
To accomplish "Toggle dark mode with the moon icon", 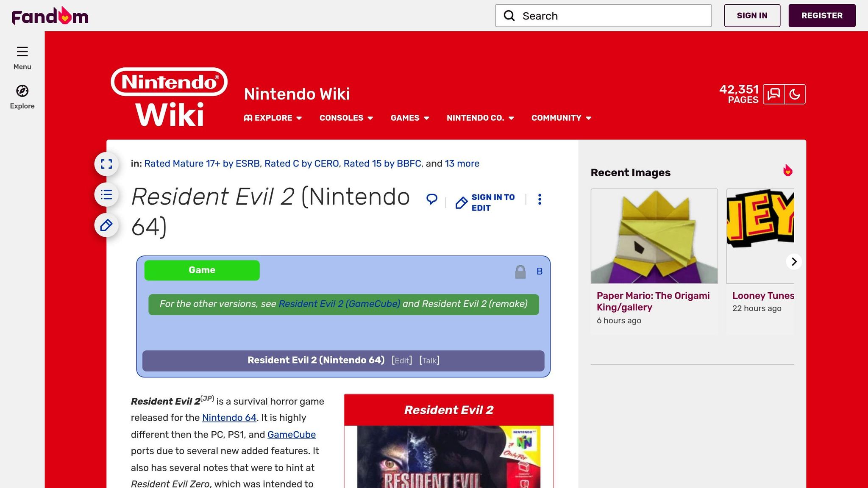I will (x=795, y=94).
